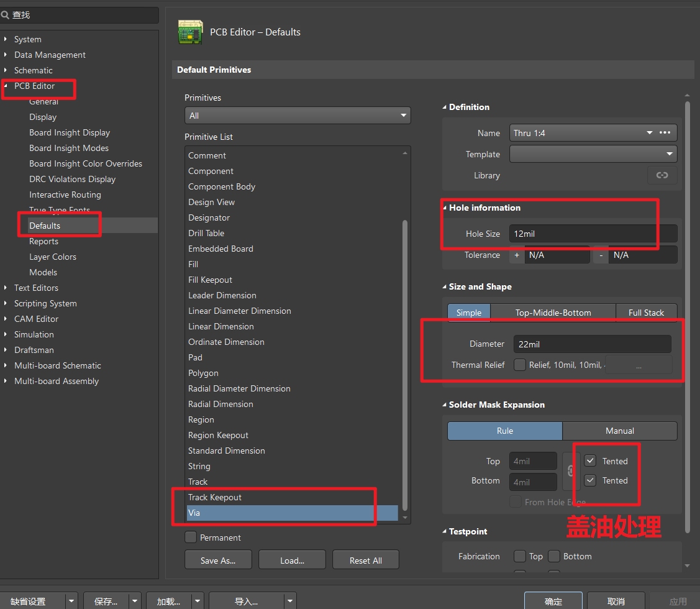Click the Thermal Relief ellipsis button

(x=639, y=365)
